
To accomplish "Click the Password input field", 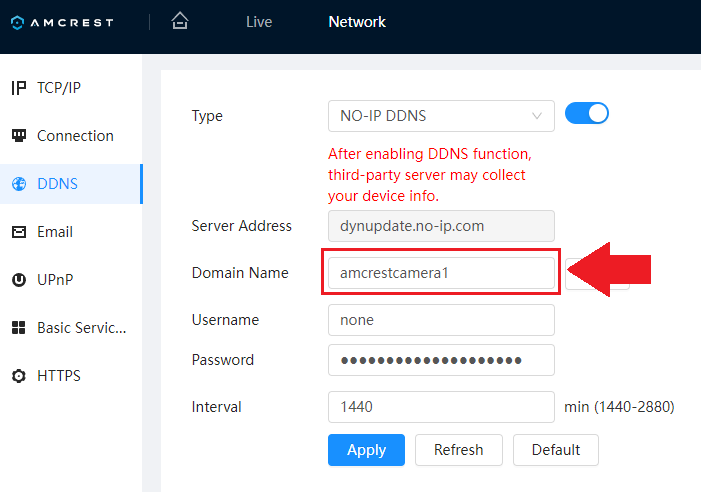I will point(440,360).
